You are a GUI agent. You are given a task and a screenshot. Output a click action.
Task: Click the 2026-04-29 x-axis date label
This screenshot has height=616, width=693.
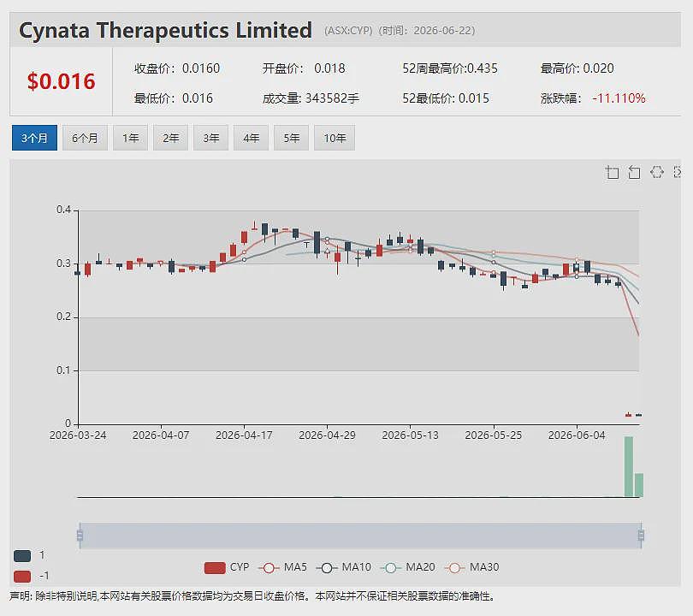tap(327, 435)
